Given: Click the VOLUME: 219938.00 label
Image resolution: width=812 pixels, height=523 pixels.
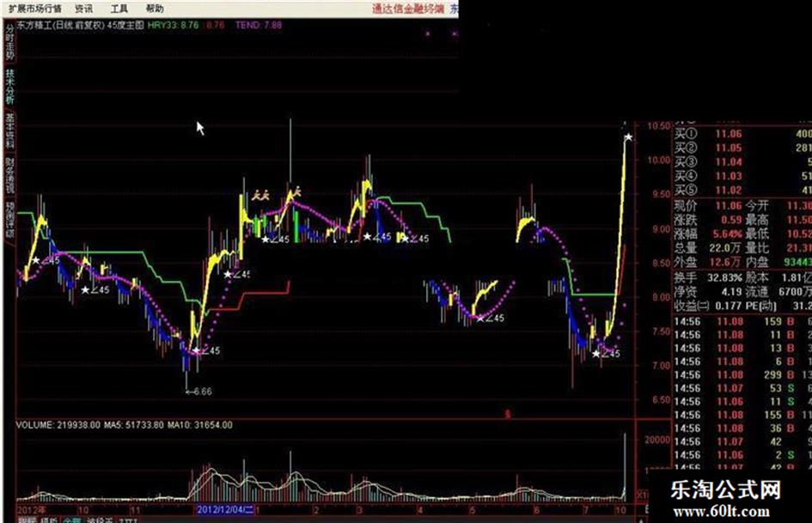Looking at the screenshot, I should [x=58, y=425].
